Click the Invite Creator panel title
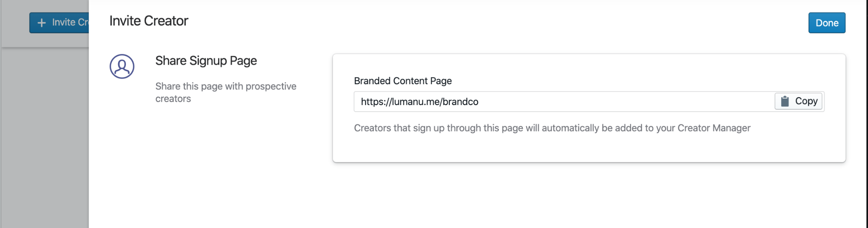This screenshot has height=228, width=868. tap(149, 21)
